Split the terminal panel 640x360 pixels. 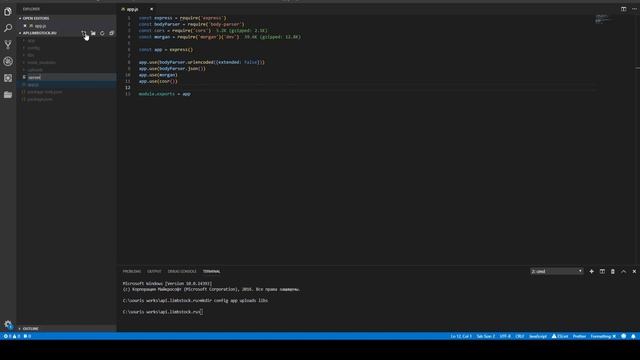602,271
